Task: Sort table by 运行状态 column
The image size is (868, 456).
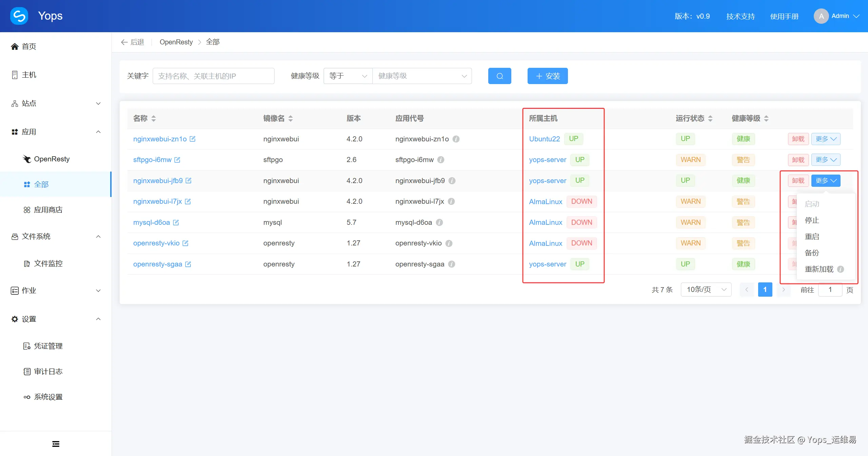Action: click(710, 118)
